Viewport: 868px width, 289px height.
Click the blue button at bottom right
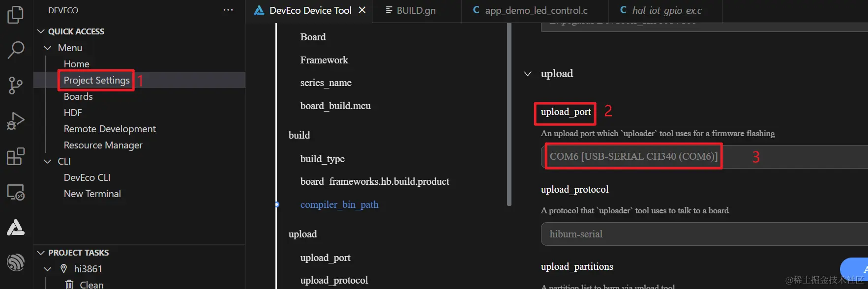pos(854,269)
